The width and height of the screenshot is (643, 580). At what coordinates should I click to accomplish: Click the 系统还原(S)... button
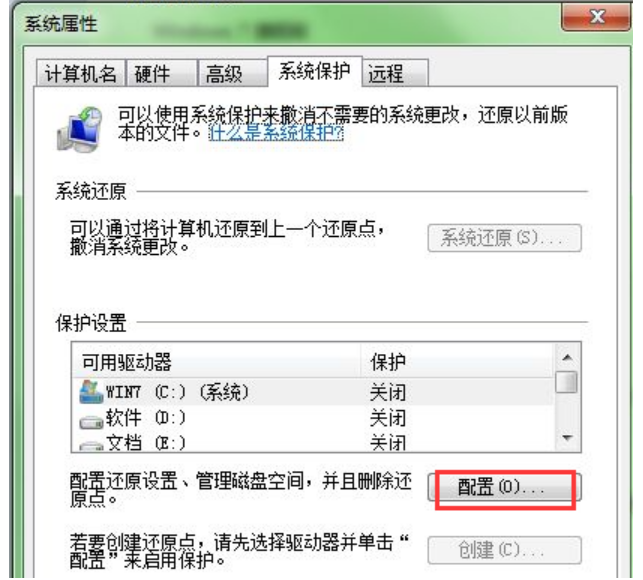504,238
